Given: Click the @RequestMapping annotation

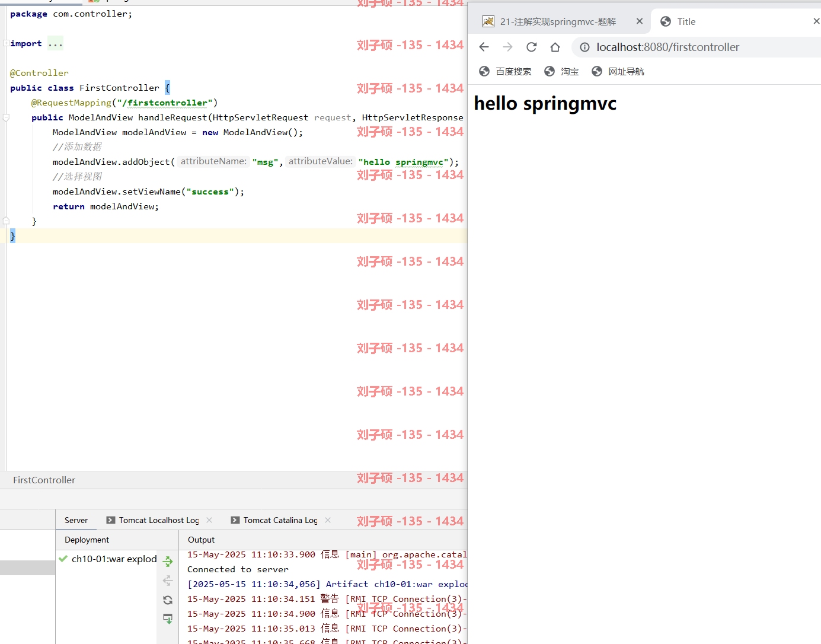Looking at the screenshot, I should click(71, 103).
